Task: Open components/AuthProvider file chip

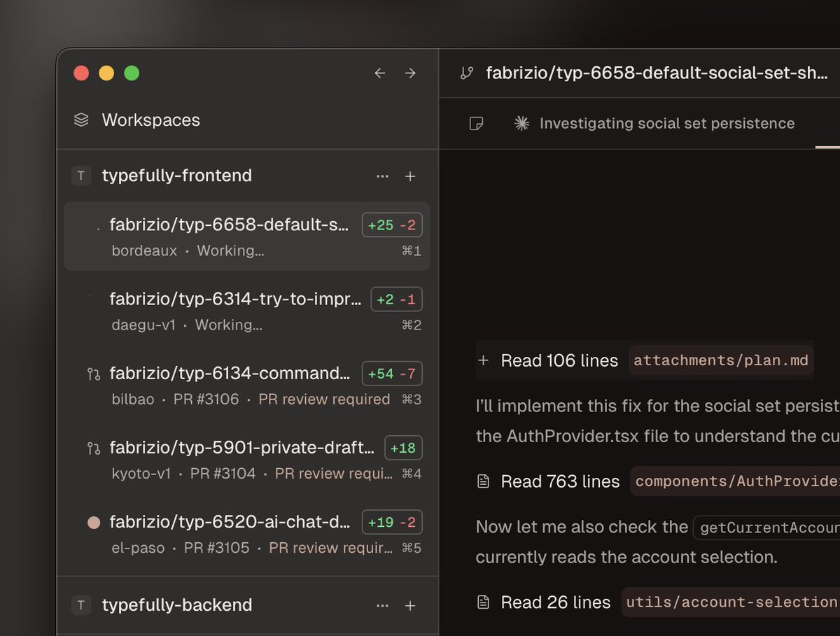Action: point(735,481)
